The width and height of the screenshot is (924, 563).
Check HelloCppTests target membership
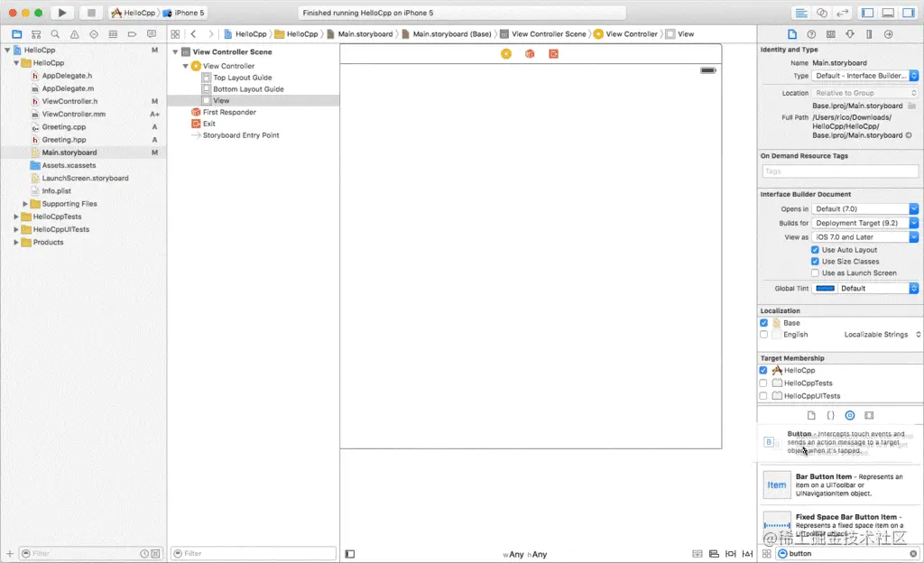tap(763, 383)
